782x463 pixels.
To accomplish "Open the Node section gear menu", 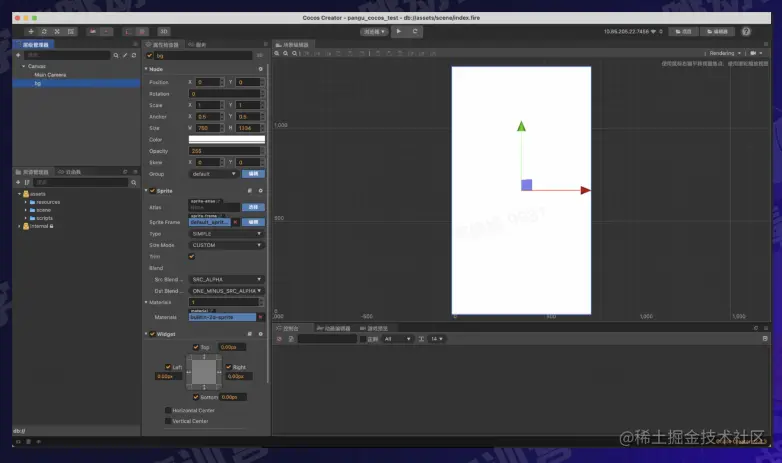I will pos(260,69).
